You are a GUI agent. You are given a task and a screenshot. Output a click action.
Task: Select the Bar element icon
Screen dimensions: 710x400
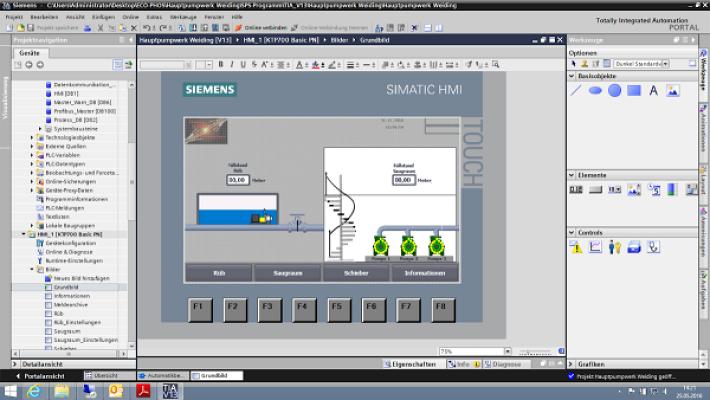click(672, 190)
